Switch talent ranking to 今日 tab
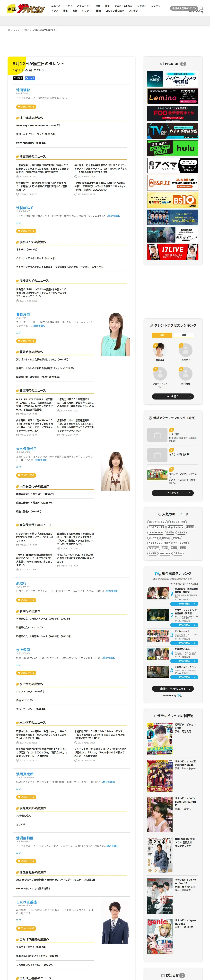This screenshot has height=980, width=210. tap(162, 335)
